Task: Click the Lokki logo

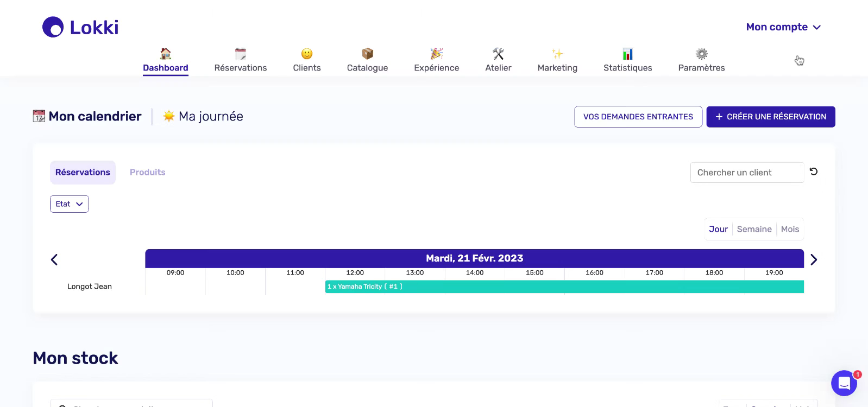Action: 80,27
